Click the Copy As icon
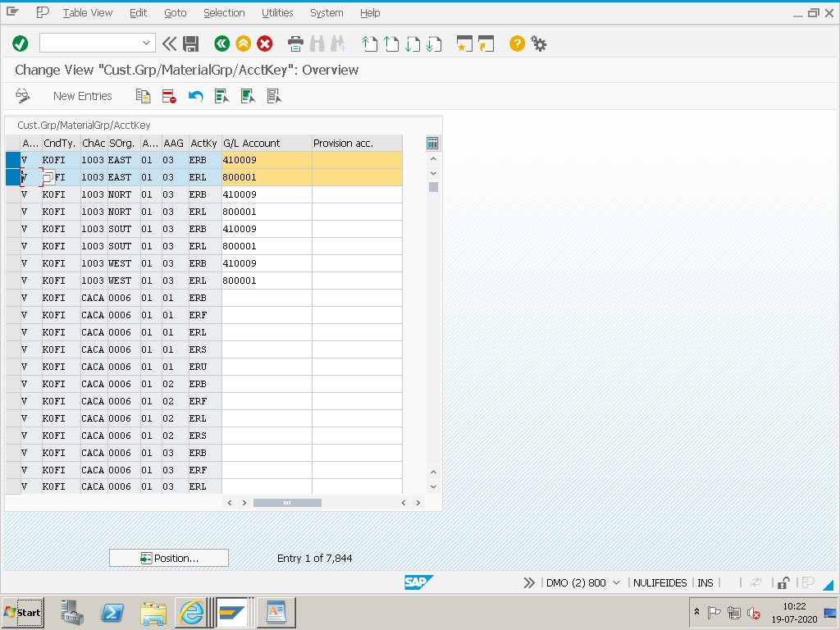840x630 pixels. tap(143, 97)
